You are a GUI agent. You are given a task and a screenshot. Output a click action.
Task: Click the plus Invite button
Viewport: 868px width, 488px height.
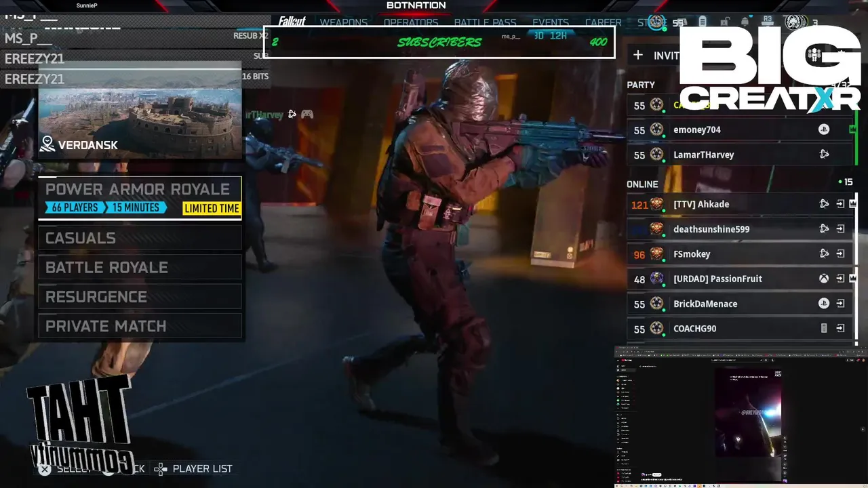(656, 55)
